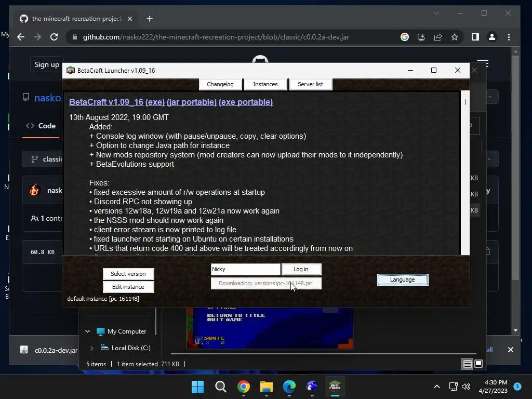This screenshot has width=532, height=399.
Task: Click the Language button
Action: (403, 280)
